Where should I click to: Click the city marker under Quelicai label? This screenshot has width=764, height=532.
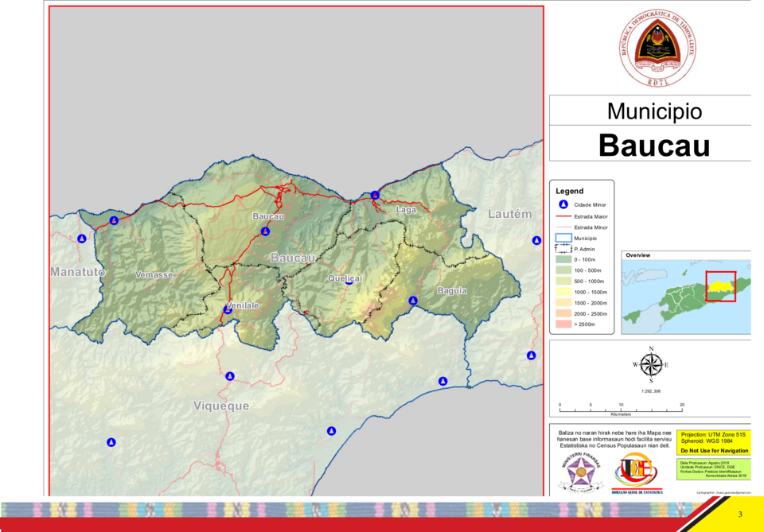click(349, 281)
